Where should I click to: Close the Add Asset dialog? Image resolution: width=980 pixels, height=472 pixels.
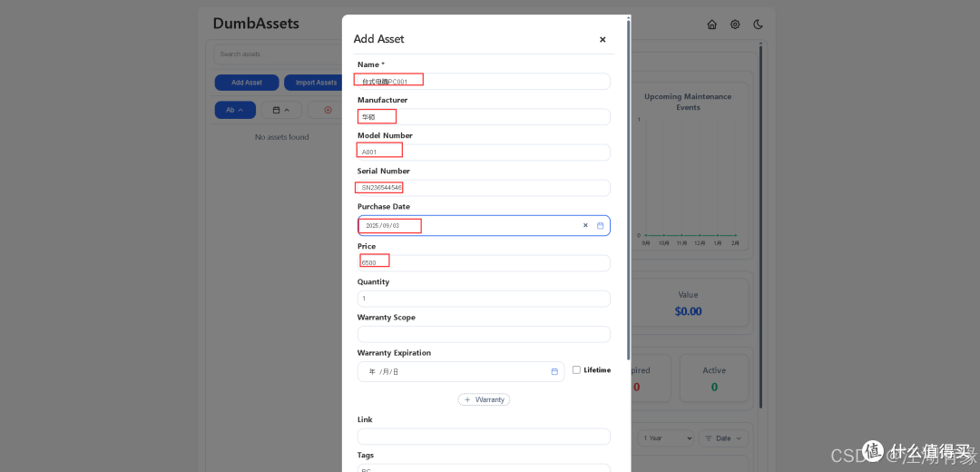tap(603, 39)
